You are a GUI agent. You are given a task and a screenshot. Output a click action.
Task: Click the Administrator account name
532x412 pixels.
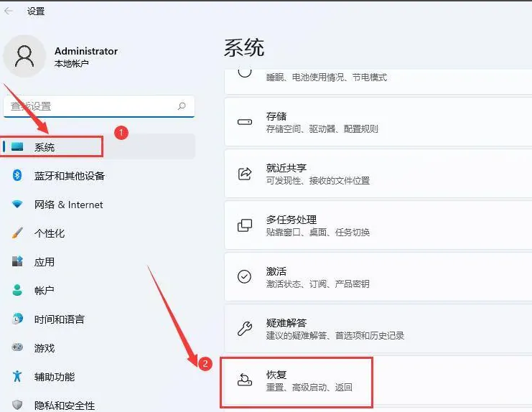click(x=86, y=51)
